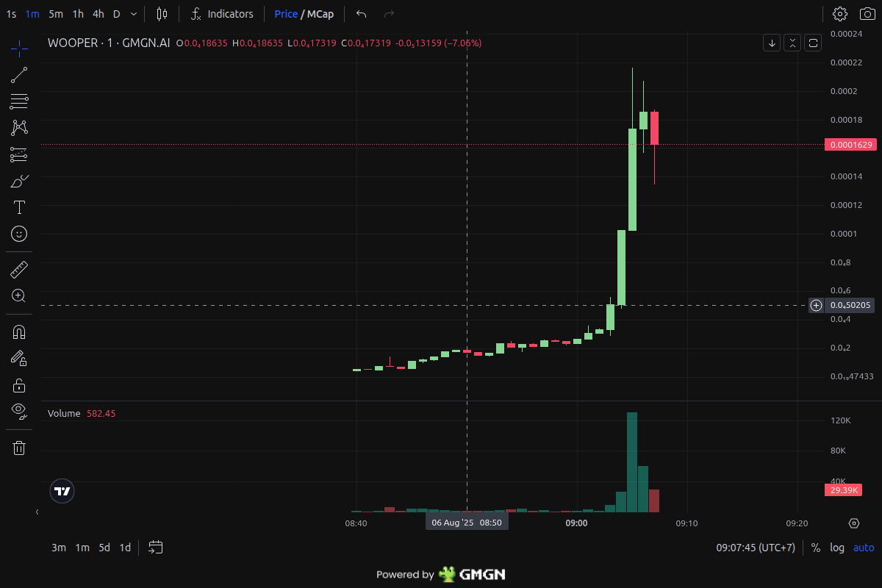882x588 pixels.
Task: Select the text annotation tool
Action: [x=18, y=207]
